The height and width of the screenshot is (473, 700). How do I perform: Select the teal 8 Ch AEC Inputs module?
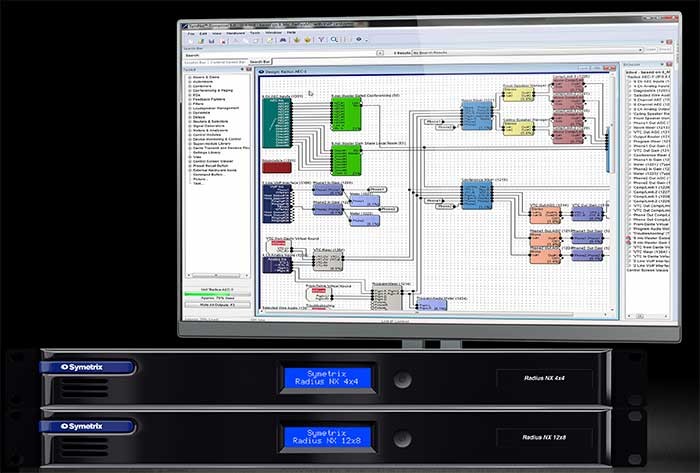click(x=277, y=123)
